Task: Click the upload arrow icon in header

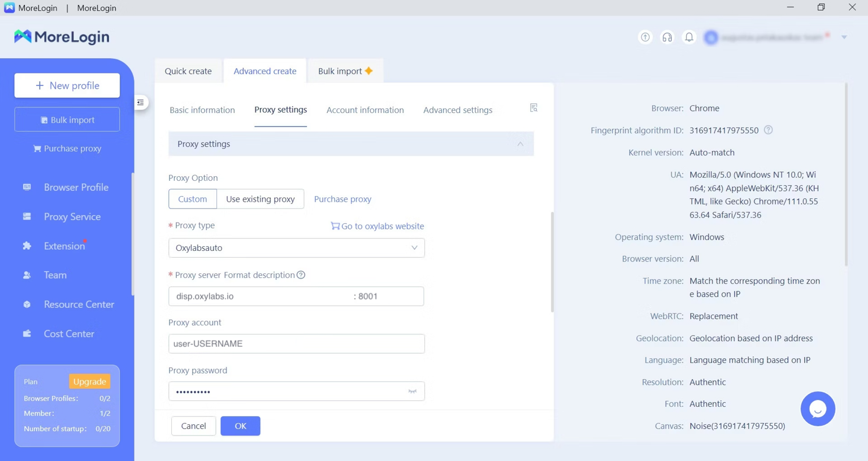Action: [x=645, y=37]
